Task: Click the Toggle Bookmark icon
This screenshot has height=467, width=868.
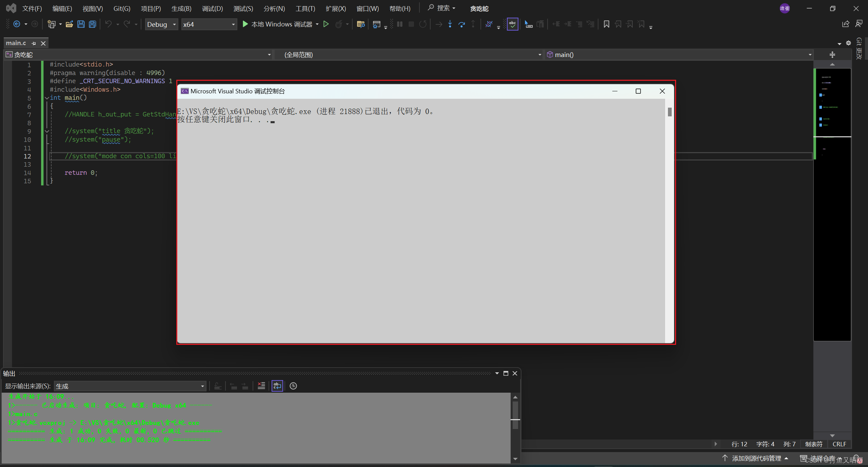Action: click(607, 24)
